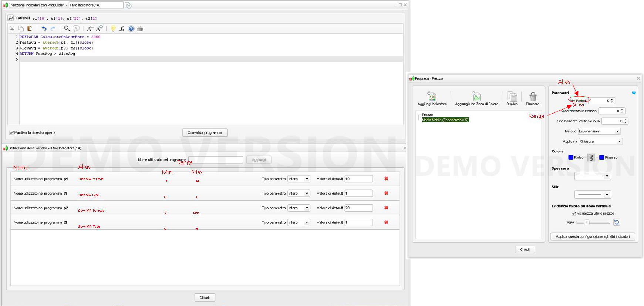
Task: Click the blue chat bubble icon beside Parametri
Action: 634,93
